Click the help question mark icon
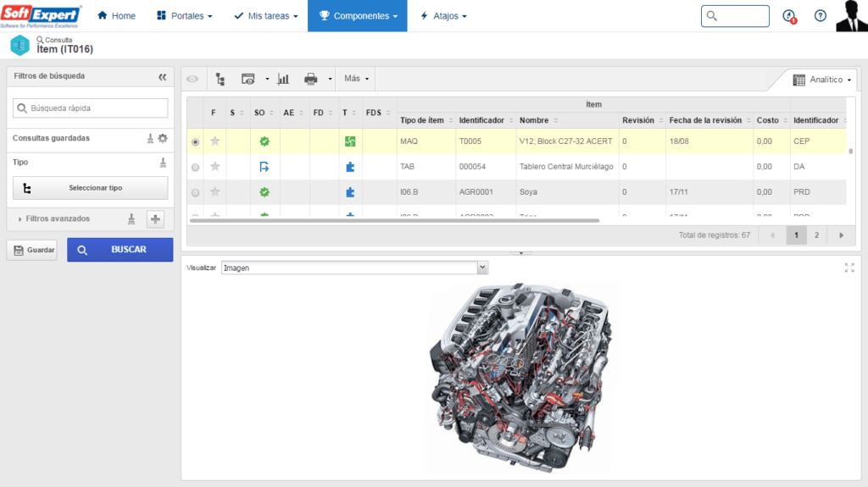This screenshot has height=487, width=868. 820,16
